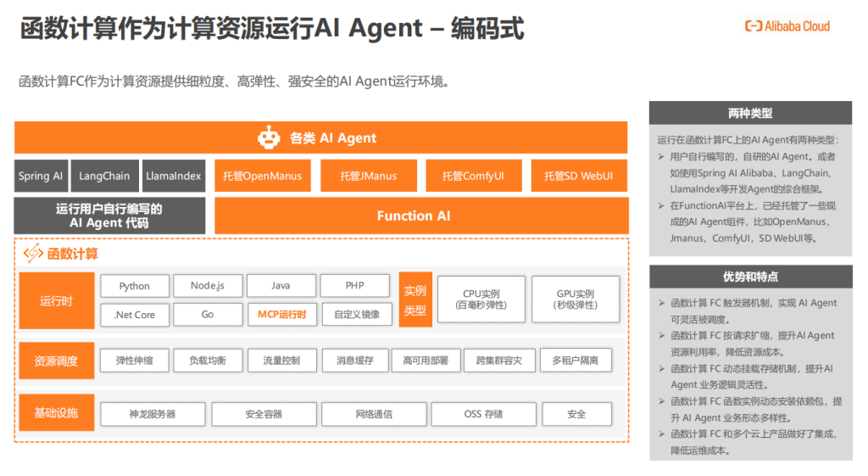The height and width of the screenshot is (476, 868).
Task: Select the PHP runtime box
Action: tap(355, 286)
